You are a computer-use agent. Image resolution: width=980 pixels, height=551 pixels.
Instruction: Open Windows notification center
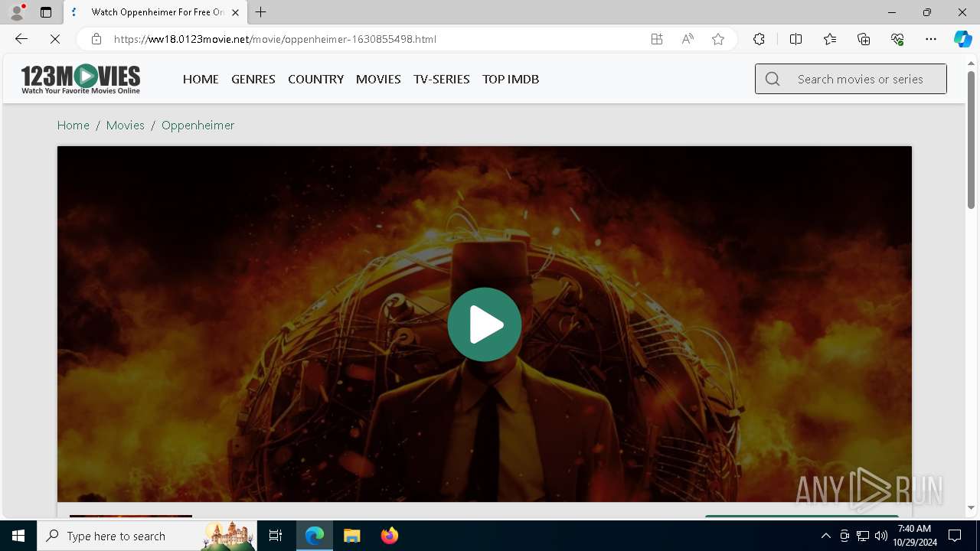click(x=955, y=536)
